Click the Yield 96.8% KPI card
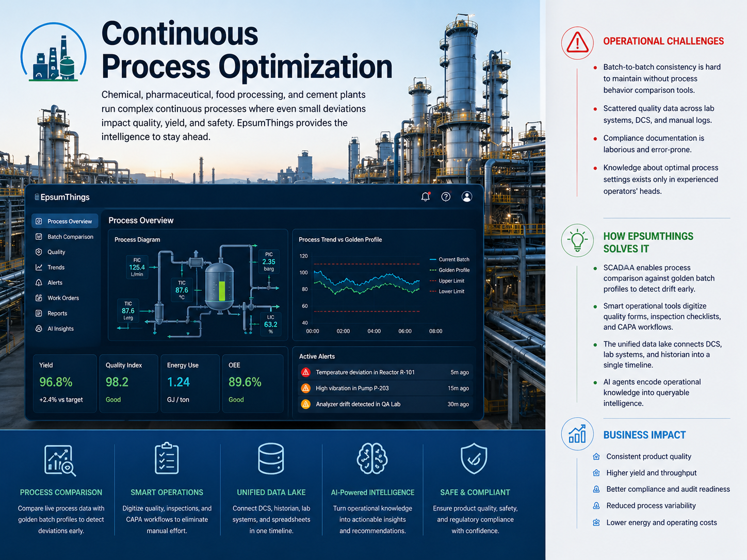This screenshot has height=560, width=747. (65, 383)
